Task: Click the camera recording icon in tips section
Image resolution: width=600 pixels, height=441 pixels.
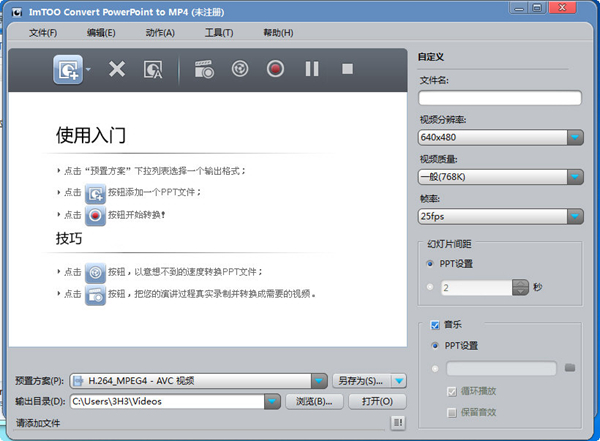Action: (x=95, y=295)
